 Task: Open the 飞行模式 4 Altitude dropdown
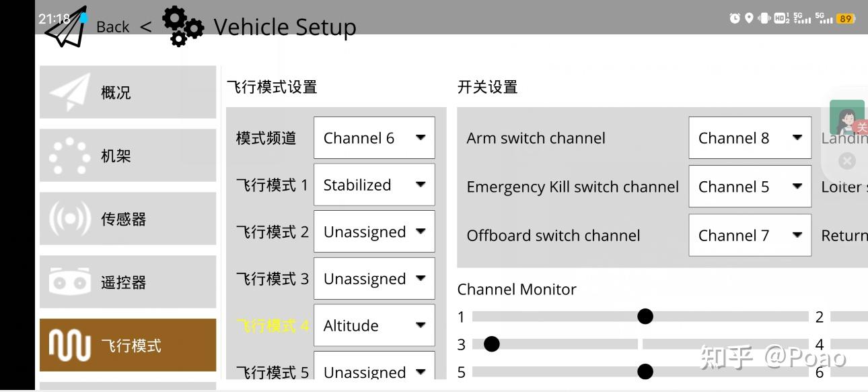[x=374, y=326]
